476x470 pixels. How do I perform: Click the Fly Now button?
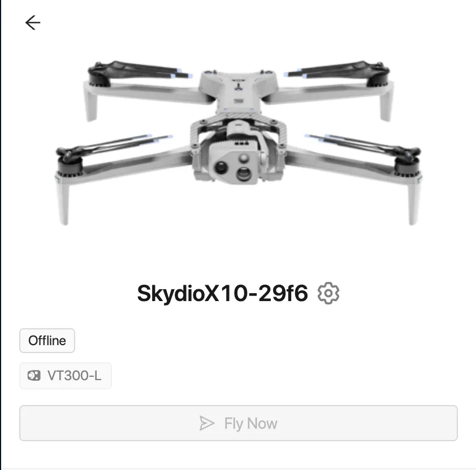[239, 423]
